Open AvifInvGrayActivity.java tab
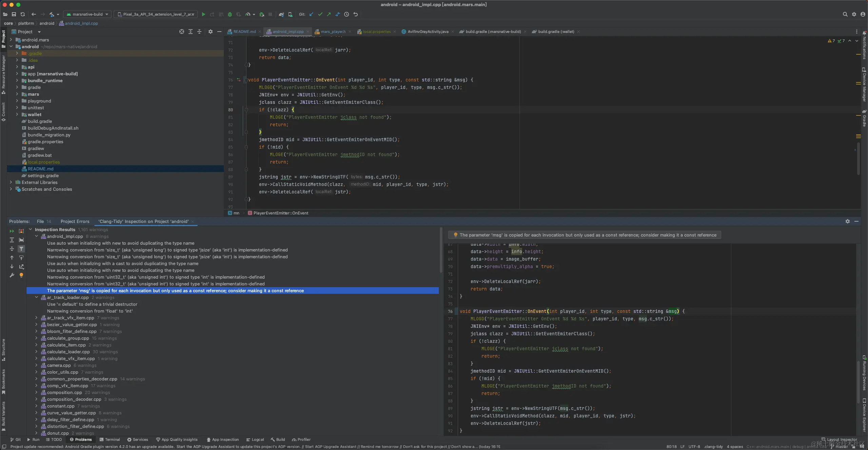Screen dimensions: 868x450 [428, 32]
